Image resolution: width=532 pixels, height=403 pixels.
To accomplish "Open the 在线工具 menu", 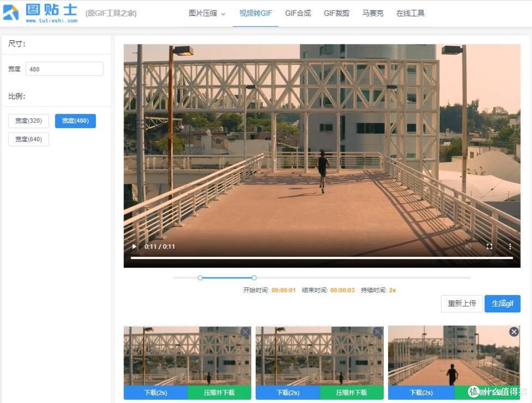I will tap(410, 13).
